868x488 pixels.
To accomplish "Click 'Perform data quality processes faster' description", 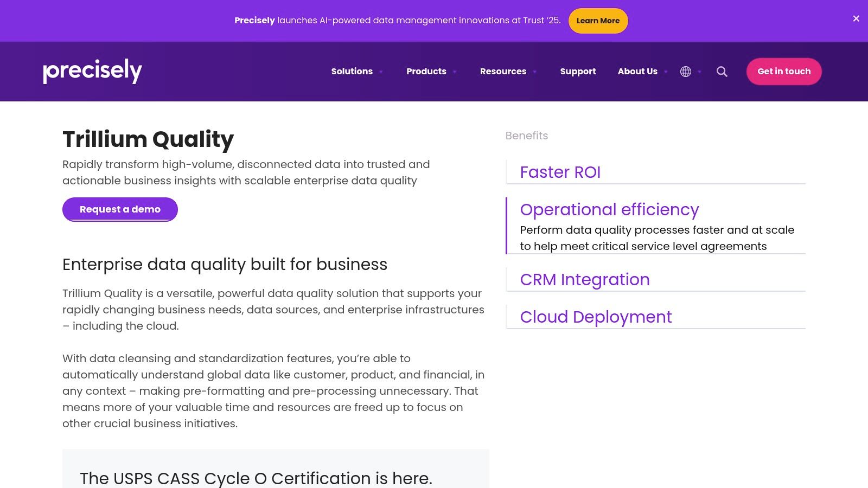I will click(x=657, y=238).
